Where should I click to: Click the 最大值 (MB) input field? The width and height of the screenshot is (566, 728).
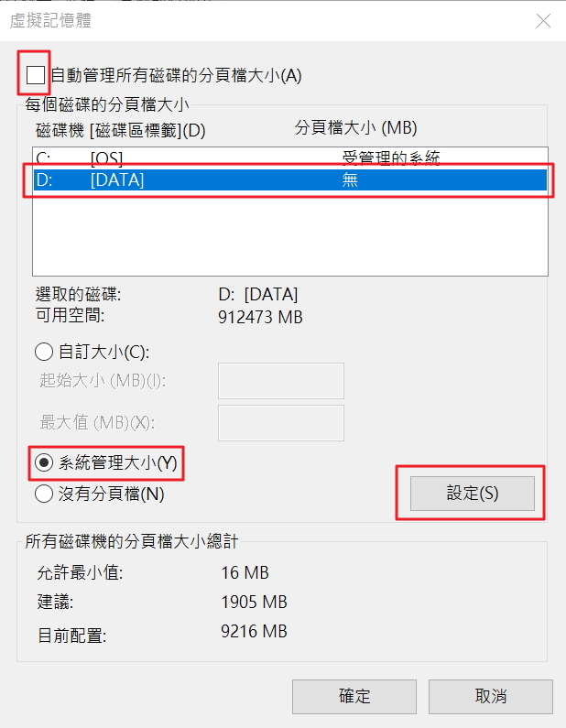[x=280, y=423]
